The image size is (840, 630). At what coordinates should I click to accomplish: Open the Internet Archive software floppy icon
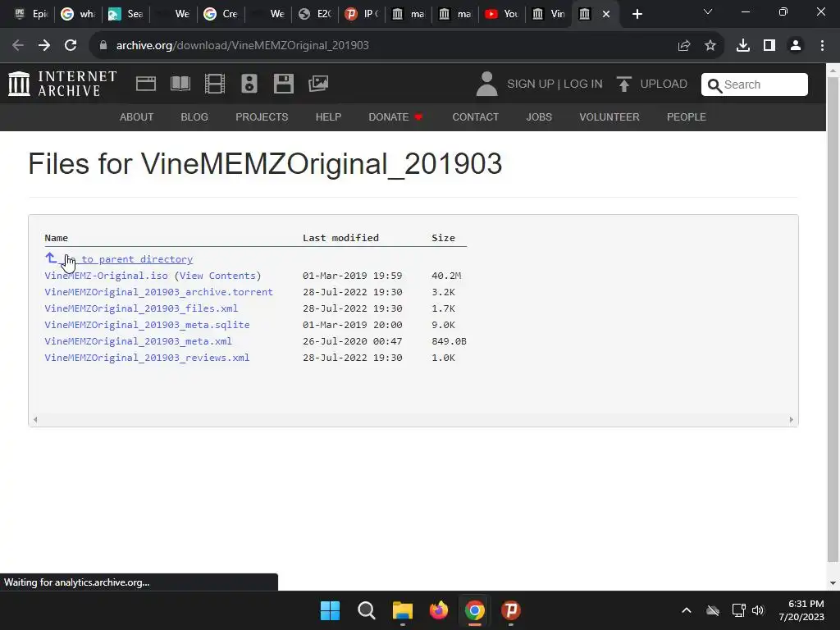(x=283, y=84)
